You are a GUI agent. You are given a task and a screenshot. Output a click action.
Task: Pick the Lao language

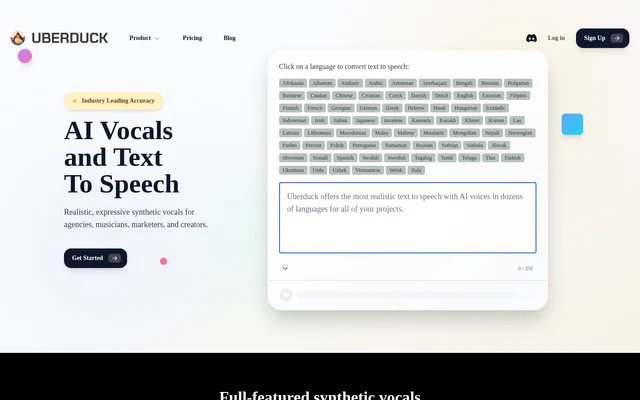pos(517,120)
